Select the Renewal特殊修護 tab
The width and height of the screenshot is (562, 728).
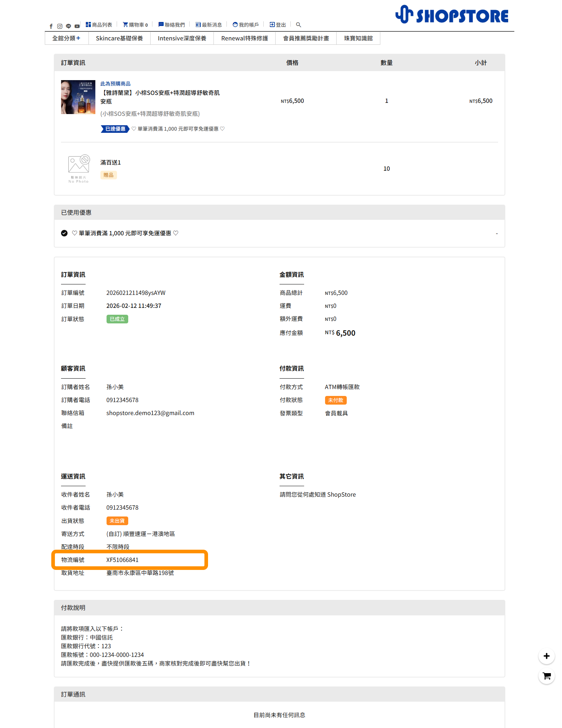(245, 38)
